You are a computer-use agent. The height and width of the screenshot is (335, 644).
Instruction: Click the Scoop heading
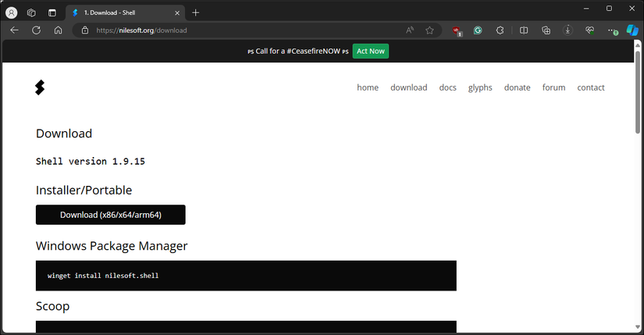coord(52,306)
